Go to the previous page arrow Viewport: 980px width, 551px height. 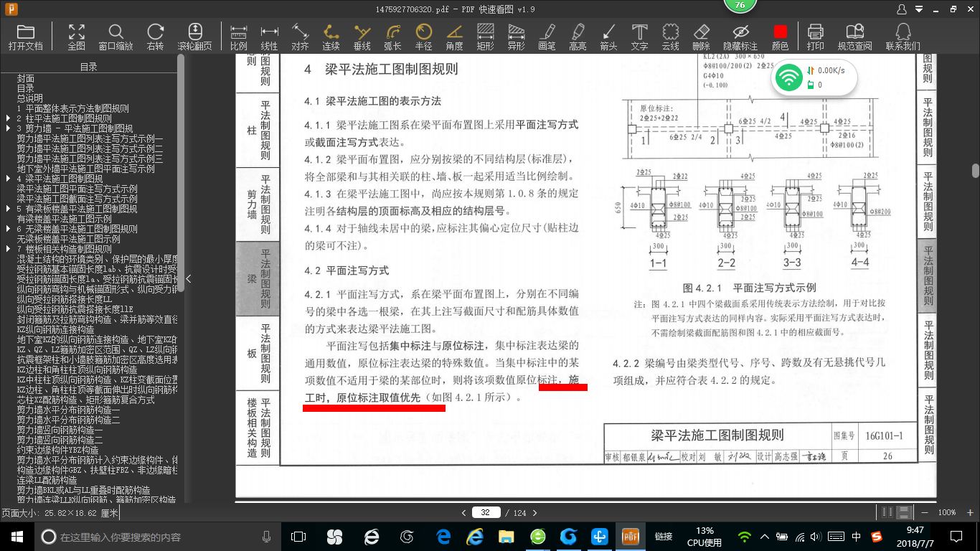(x=464, y=512)
